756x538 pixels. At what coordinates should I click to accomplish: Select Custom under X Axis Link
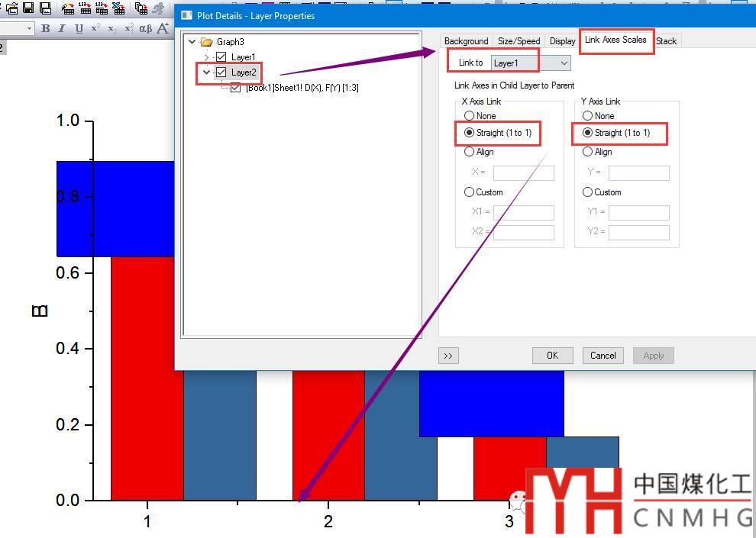469,192
